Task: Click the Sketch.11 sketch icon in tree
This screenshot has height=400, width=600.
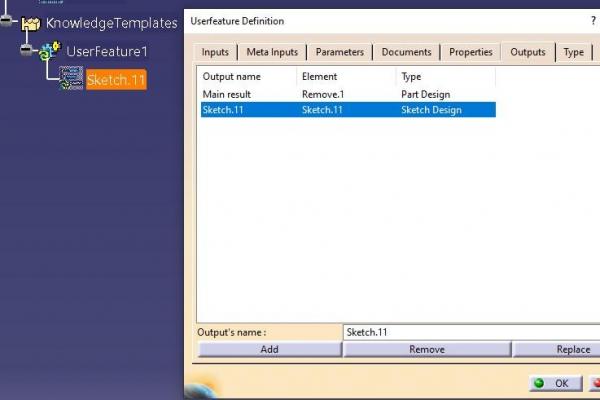Action: click(x=71, y=79)
